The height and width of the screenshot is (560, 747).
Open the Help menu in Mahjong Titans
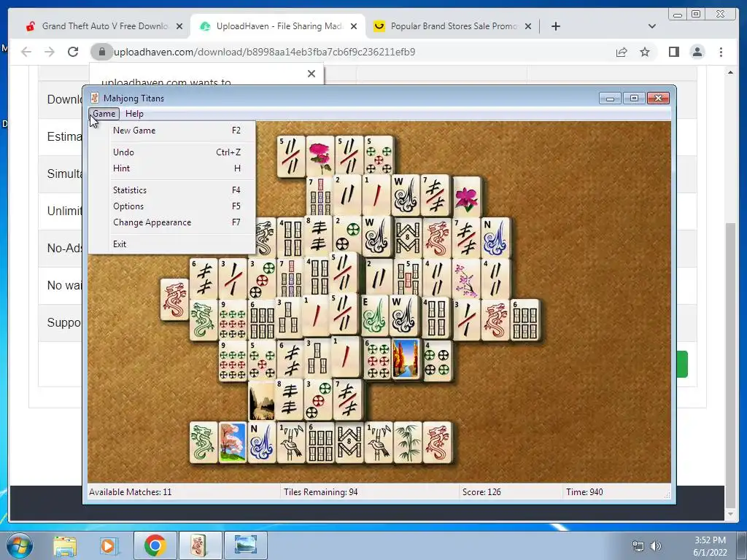click(x=134, y=114)
